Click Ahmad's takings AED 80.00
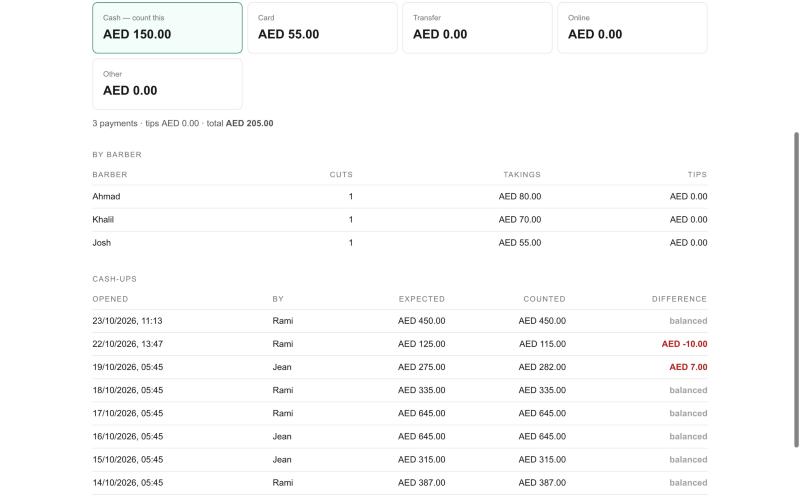The image size is (800, 500). click(x=520, y=196)
